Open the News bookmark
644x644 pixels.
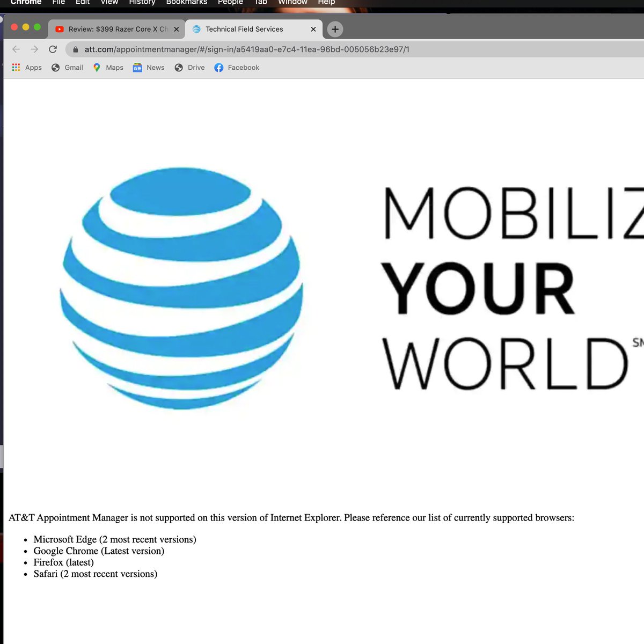[x=149, y=68]
